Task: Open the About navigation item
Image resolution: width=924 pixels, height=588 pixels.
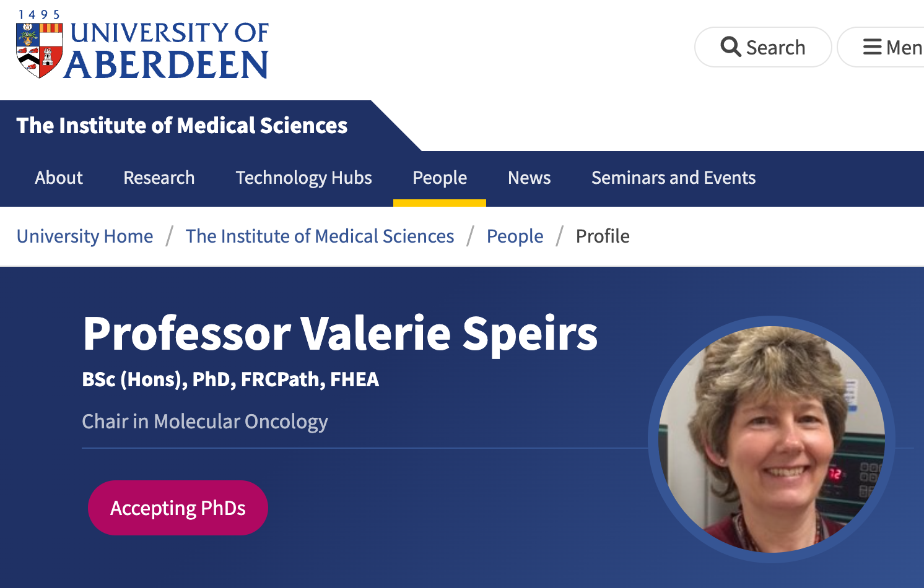Action: click(59, 178)
